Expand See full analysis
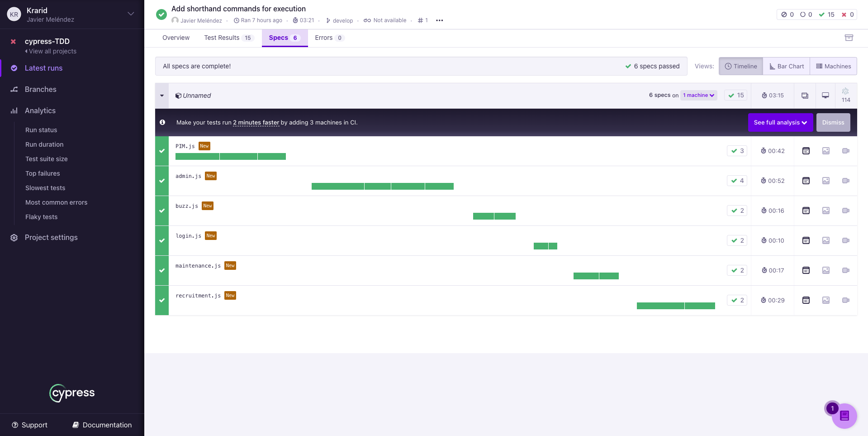Image resolution: width=868 pixels, height=436 pixels. pyautogui.click(x=780, y=123)
